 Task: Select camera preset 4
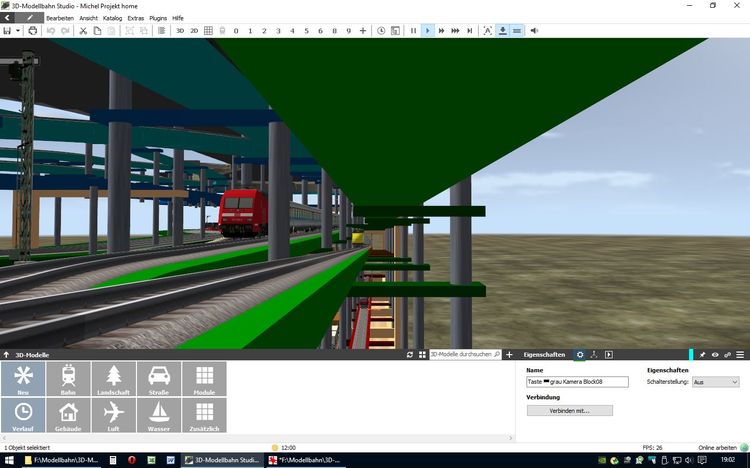coord(292,31)
